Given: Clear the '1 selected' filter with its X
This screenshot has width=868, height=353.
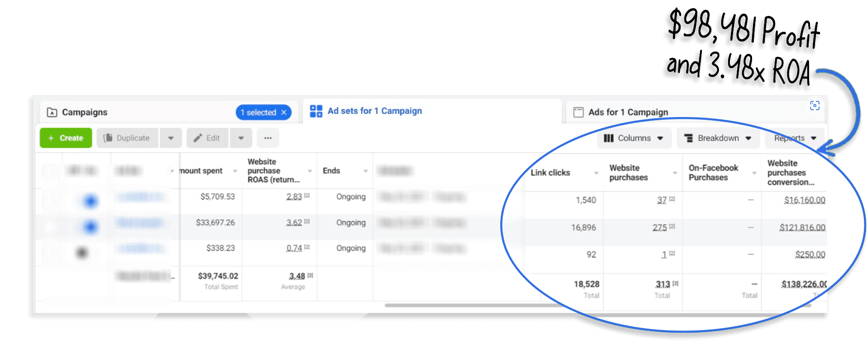Looking at the screenshot, I should [284, 112].
